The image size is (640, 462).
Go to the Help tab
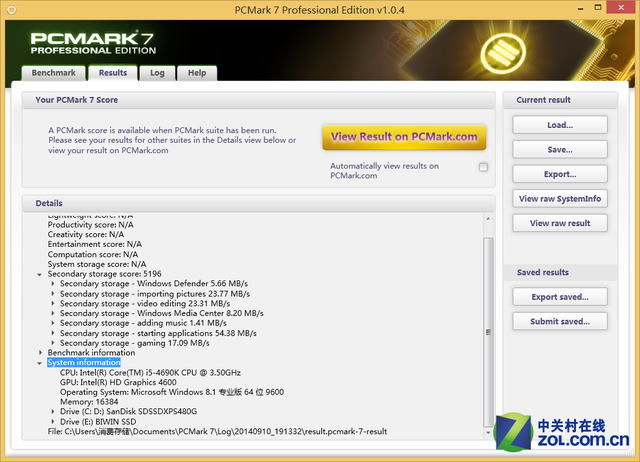(197, 73)
